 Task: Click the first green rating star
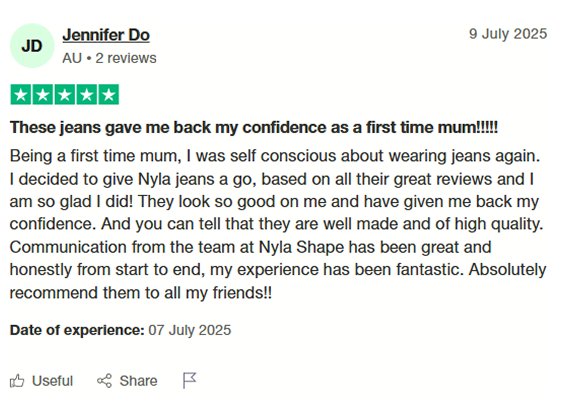click(21, 95)
